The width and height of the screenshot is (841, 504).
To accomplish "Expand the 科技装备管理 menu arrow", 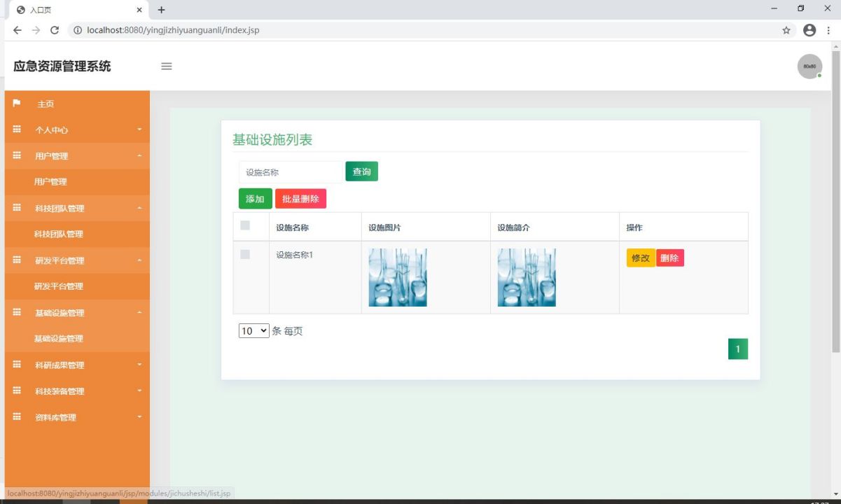I will 139,391.
